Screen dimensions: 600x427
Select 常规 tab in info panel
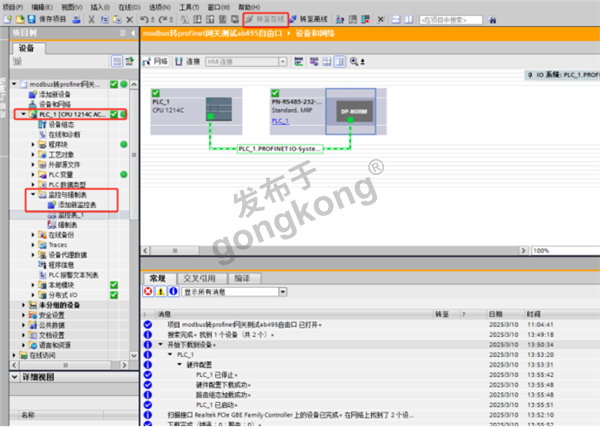coord(158,278)
